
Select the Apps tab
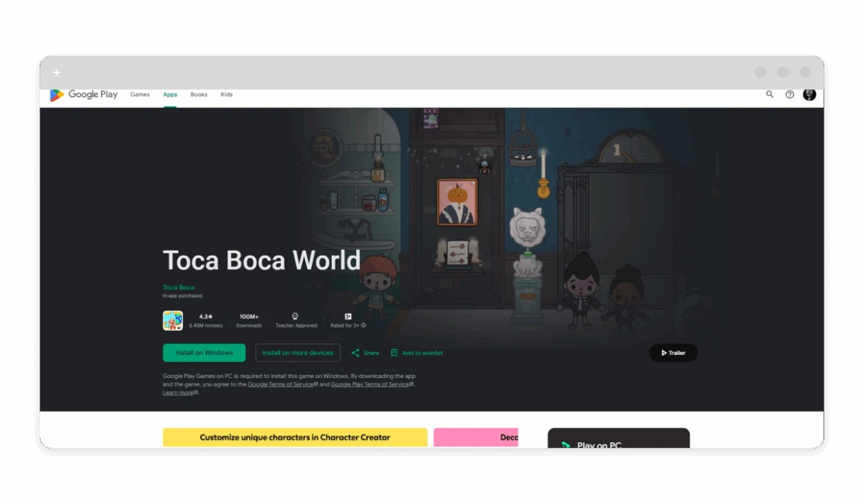pos(170,94)
